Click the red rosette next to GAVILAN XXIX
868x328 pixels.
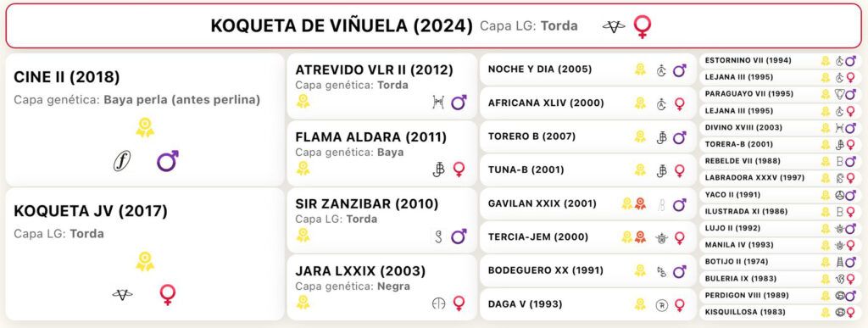(x=640, y=203)
